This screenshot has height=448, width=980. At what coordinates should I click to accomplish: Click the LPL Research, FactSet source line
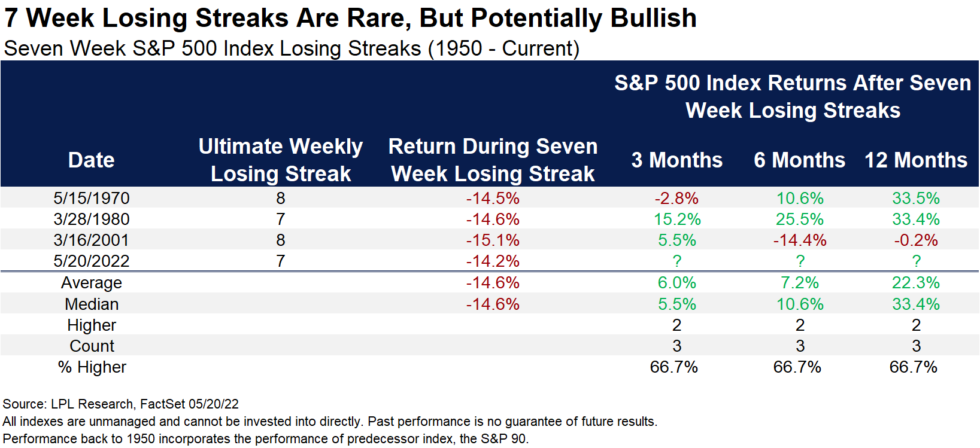tap(120, 404)
